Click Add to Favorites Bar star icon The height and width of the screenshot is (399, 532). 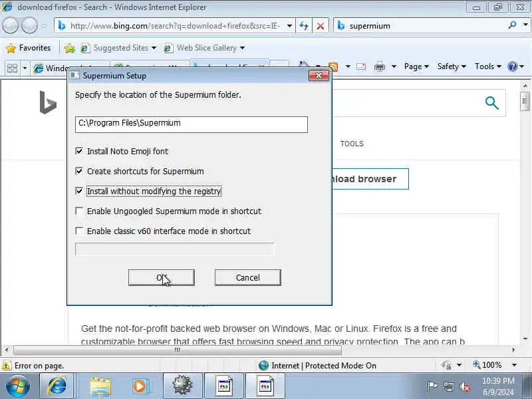click(70, 48)
